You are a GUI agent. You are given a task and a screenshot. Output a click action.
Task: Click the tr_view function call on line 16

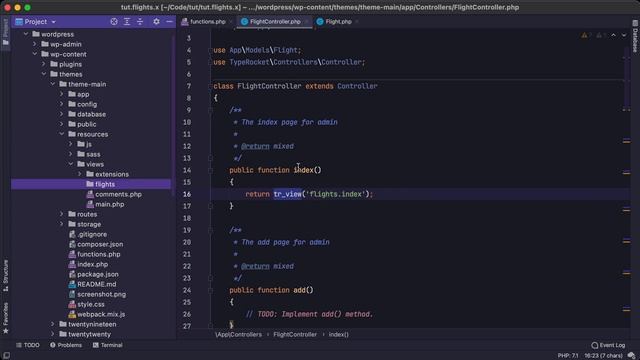[287, 194]
